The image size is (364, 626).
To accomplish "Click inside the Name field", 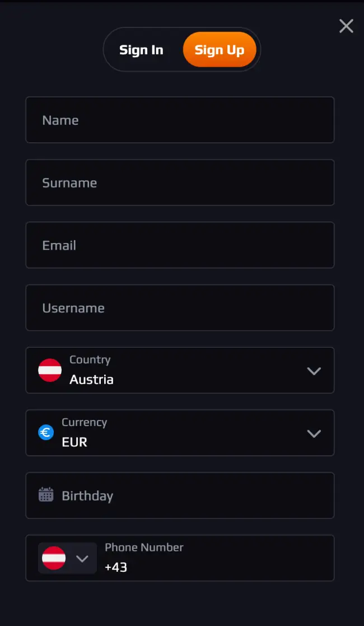I will (180, 120).
